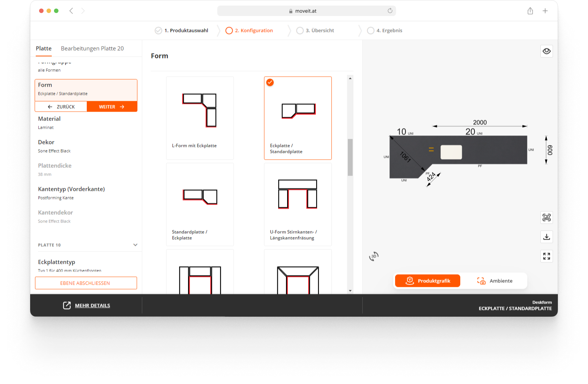Open a new browser tab

coord(545,11)
